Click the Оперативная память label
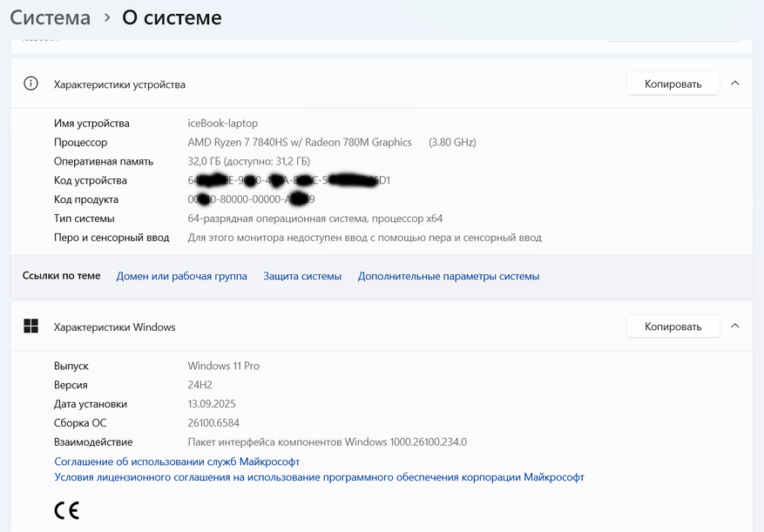This screenshot has height=532, width=764. 104,161
